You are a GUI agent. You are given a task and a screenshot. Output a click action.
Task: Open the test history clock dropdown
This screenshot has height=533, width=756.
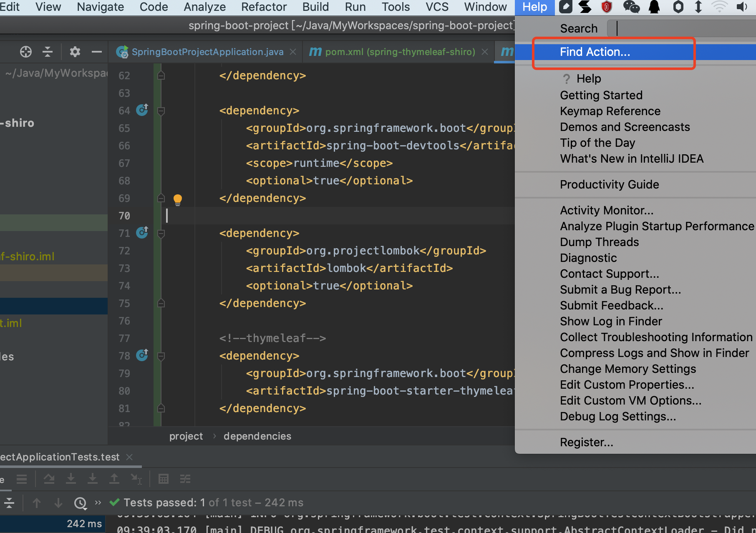point(81,503)
